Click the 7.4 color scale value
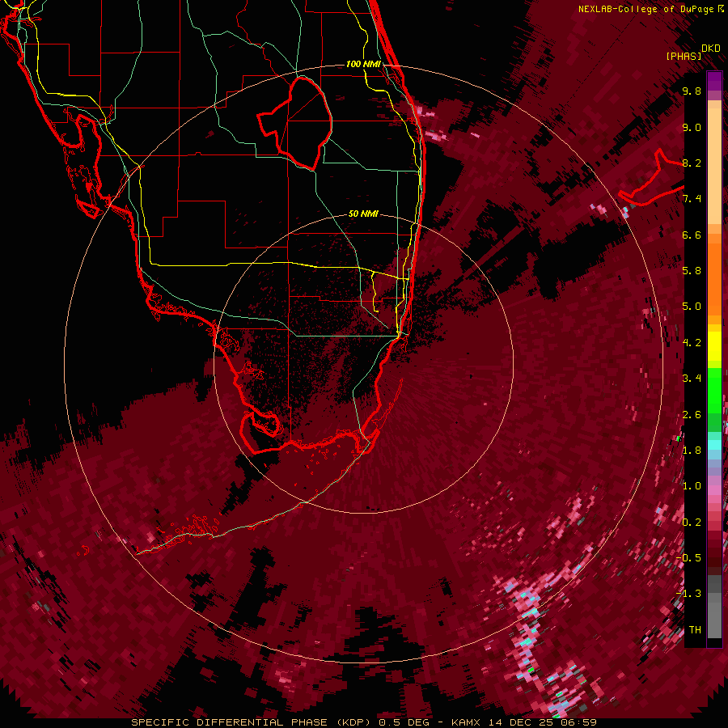The width and height of the screenshot is (728, 728). click(692, 199)
